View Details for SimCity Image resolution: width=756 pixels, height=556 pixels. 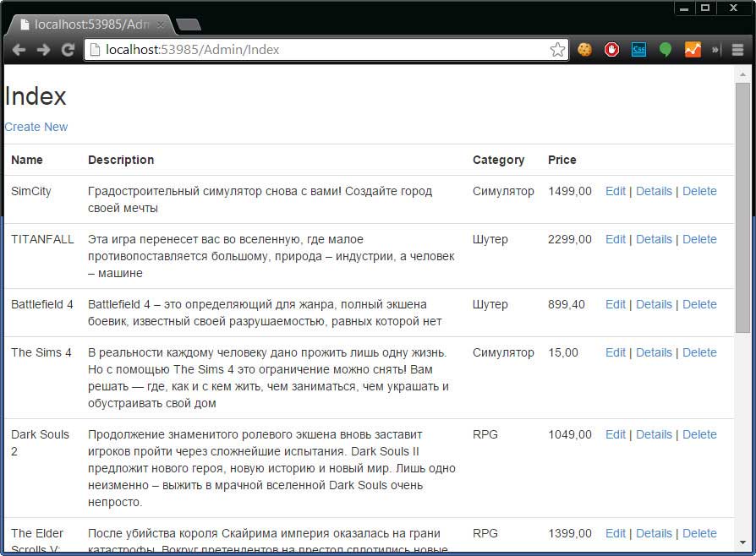point(654,191)
